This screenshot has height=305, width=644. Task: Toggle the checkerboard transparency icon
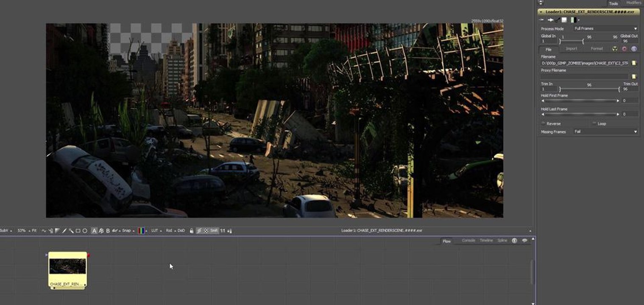coord(206,231)
